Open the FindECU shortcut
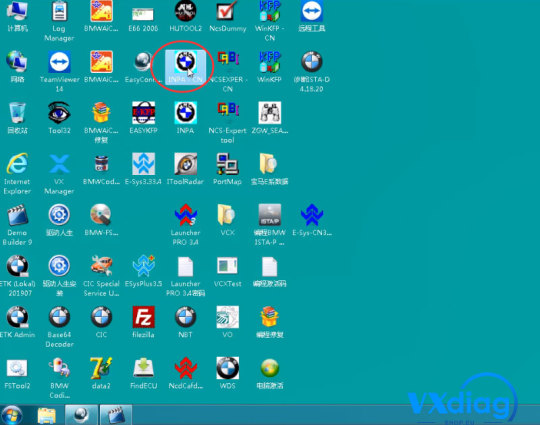This screenshot has width=540, height=425. pos(143,373)
